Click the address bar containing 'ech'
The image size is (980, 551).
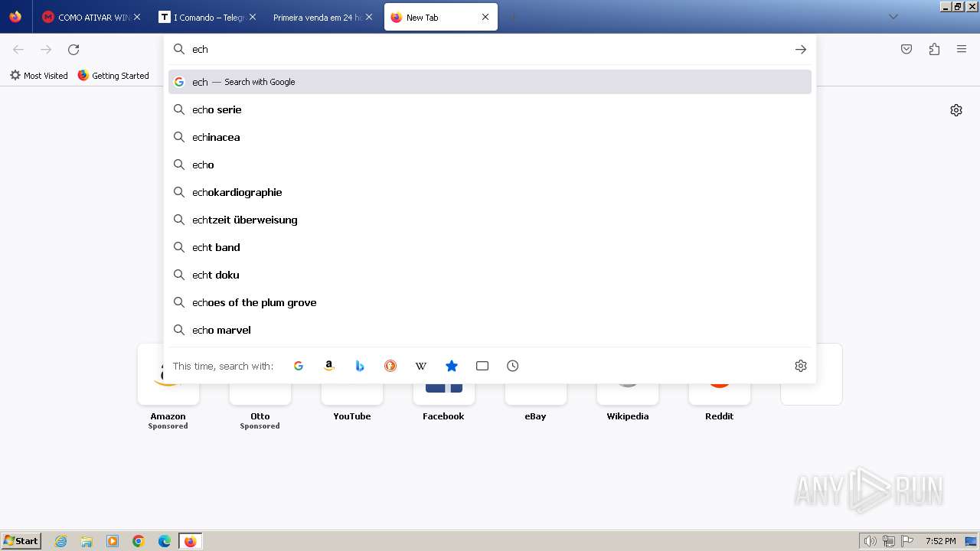490,49
